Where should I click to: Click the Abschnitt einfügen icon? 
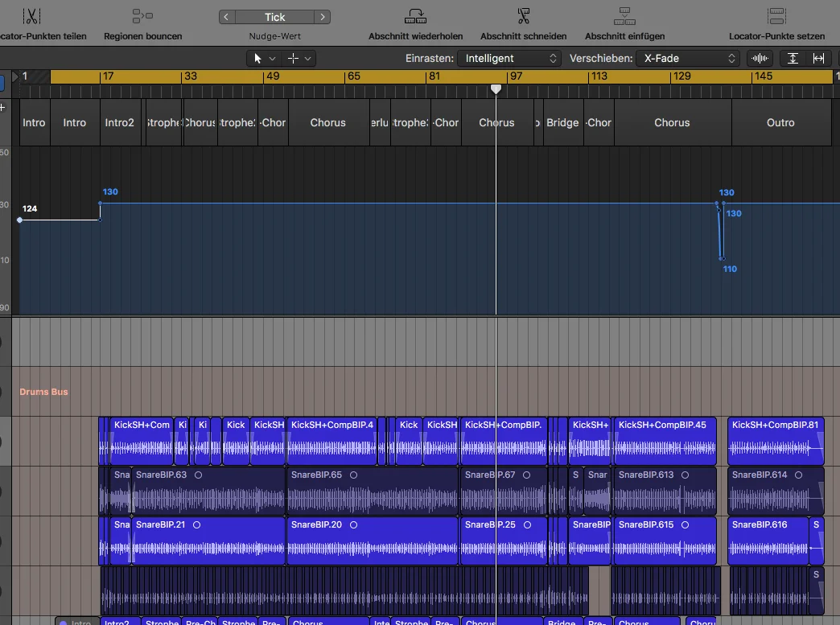pyautogui.click(x=624, y=16)
